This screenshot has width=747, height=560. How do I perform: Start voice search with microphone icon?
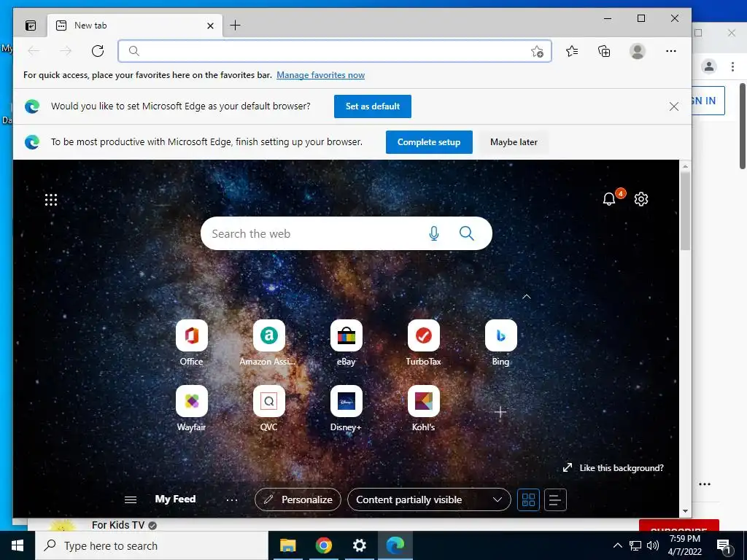(433, 233)
